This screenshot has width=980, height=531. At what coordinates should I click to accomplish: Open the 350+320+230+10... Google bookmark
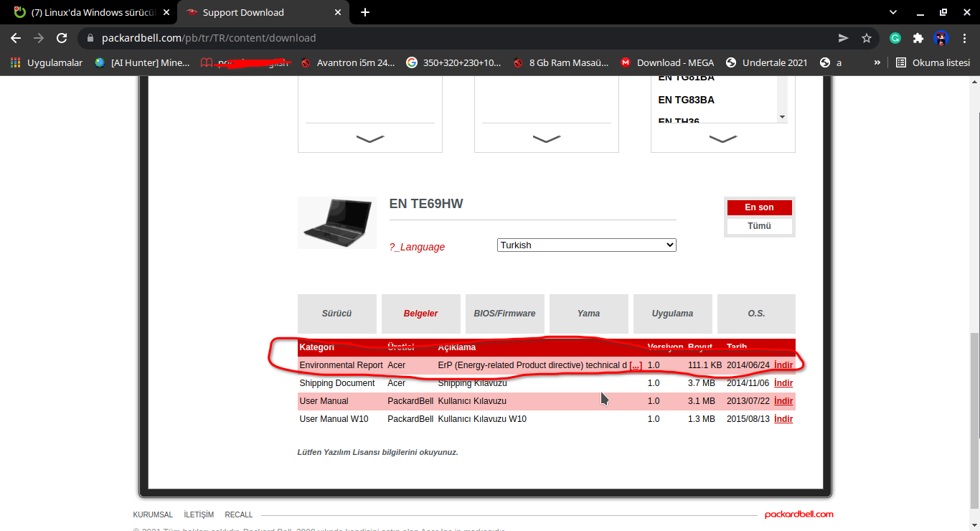[453, 62]
